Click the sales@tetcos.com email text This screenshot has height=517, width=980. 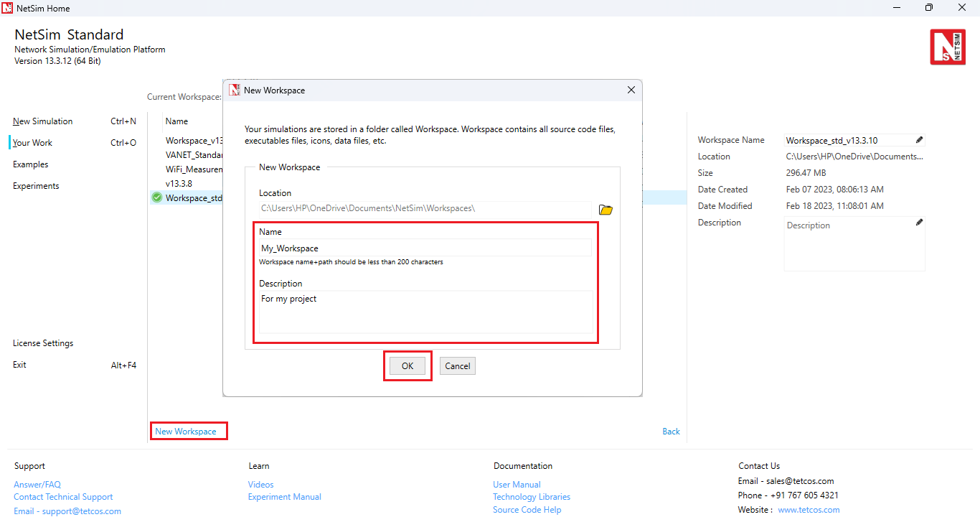tap(801, 481)
